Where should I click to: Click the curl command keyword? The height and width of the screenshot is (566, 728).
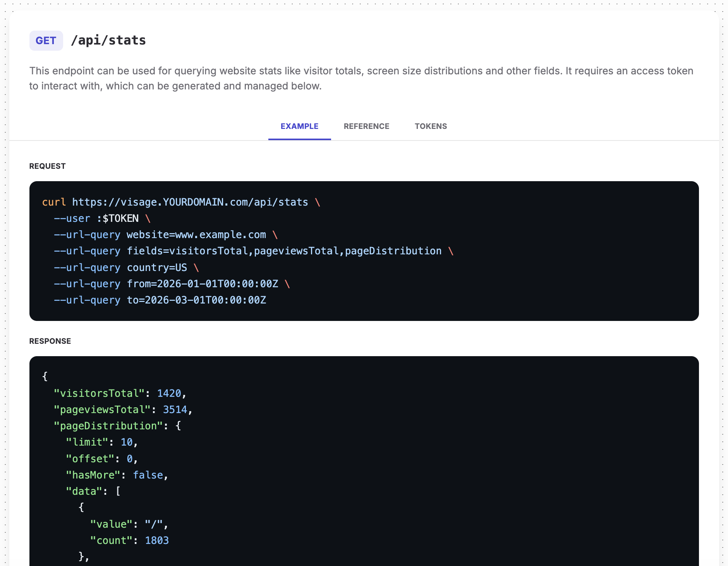54,202
